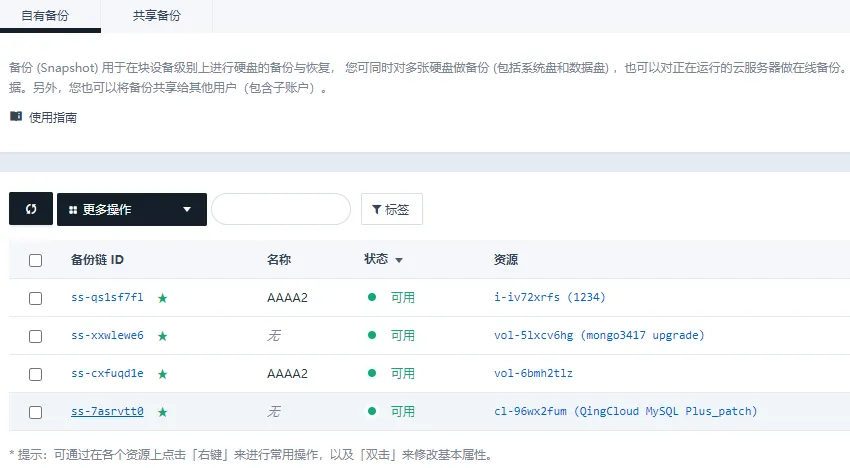Screen dimensions: 850x468
Task: Click the refresh icon button
Action: [x=31, y=209]
